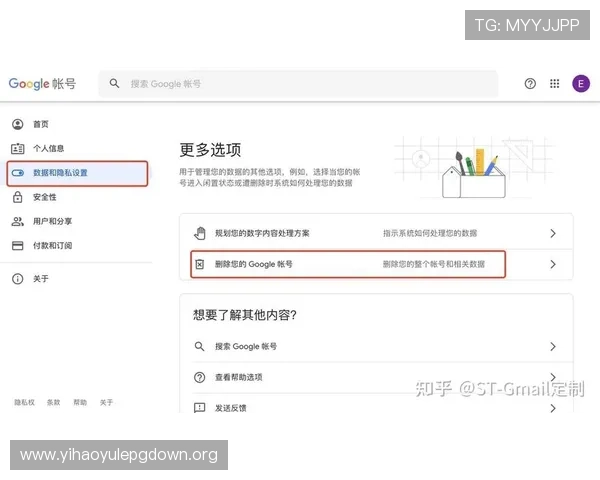
Task: Click chevron on 查看帮助选项 row
Action: (x=553, y=377)
